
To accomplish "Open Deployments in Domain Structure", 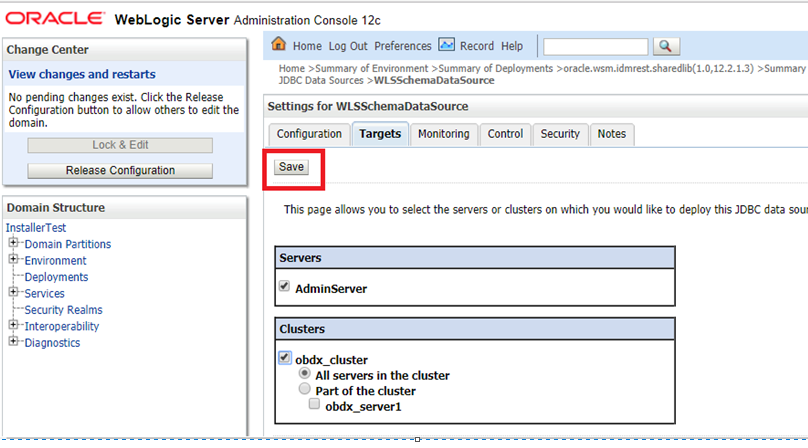I will click(x=56, y=277).
